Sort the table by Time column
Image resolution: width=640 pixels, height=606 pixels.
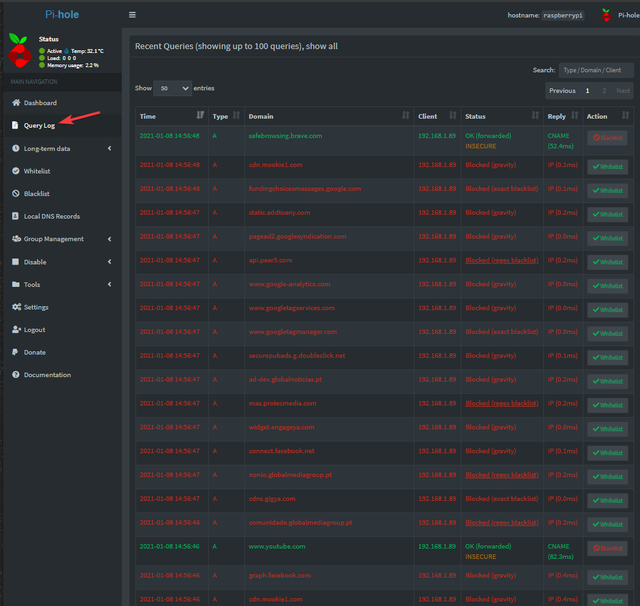172,116
